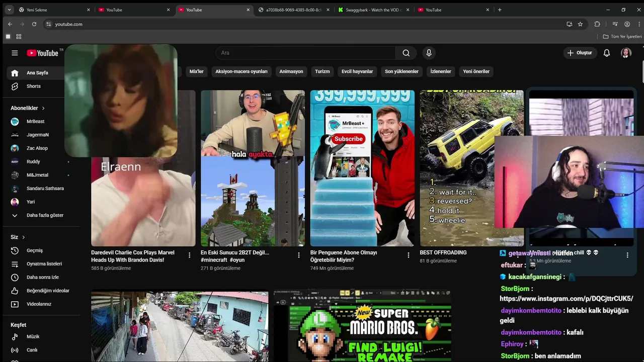Open Daha sonra izle list

tap(40, 277)
